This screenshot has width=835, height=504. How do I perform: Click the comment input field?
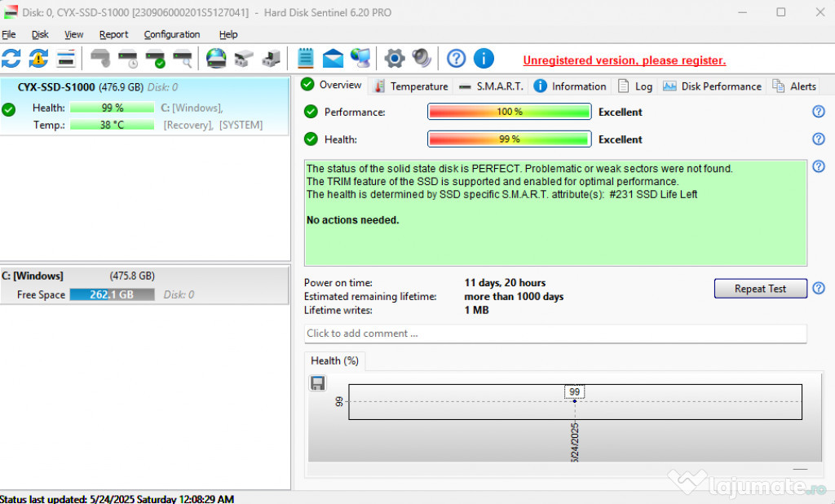click(555, 334)
